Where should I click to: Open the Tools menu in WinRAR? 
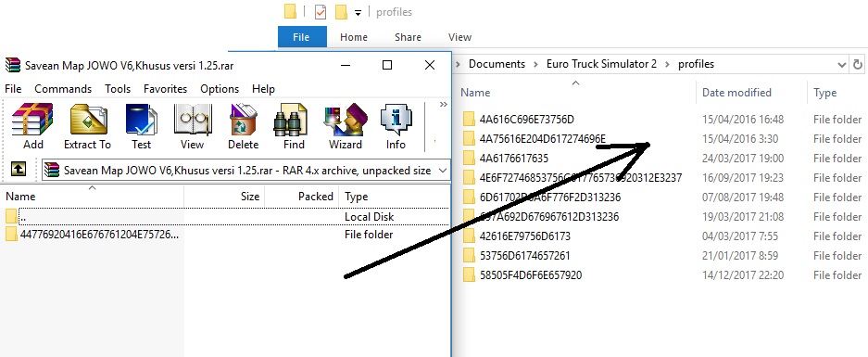point(118,89)
